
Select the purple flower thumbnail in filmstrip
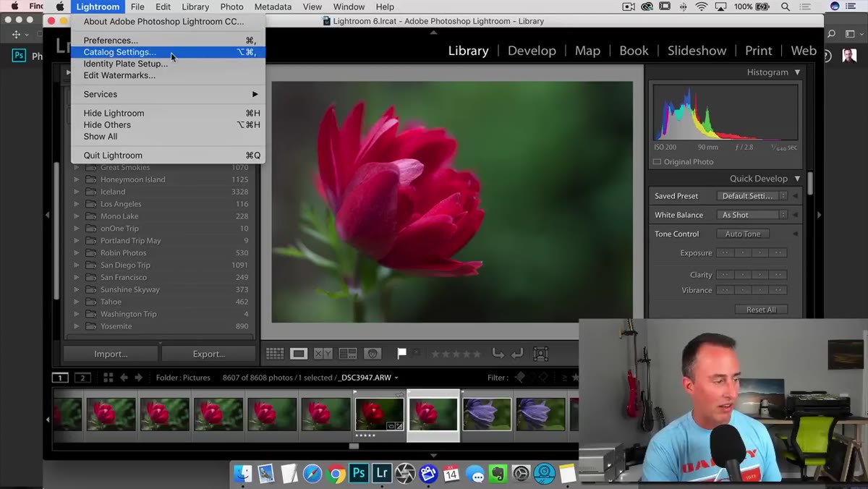487,414
